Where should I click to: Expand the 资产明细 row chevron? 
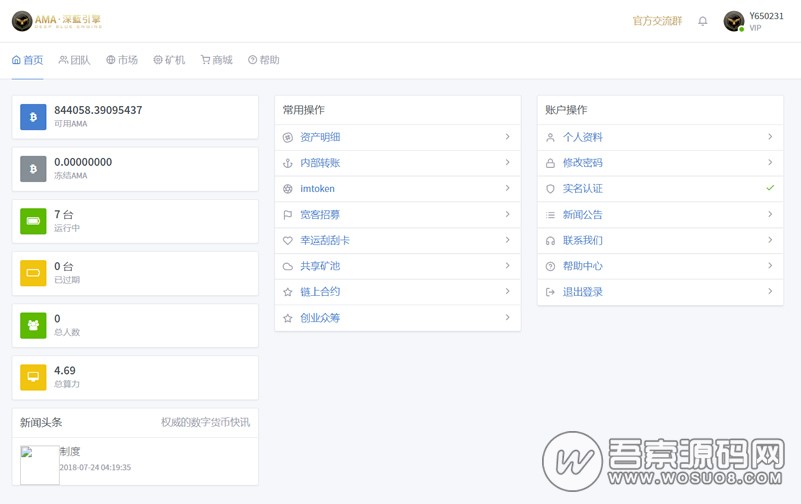pyautogui.click(x=507, y=137)
